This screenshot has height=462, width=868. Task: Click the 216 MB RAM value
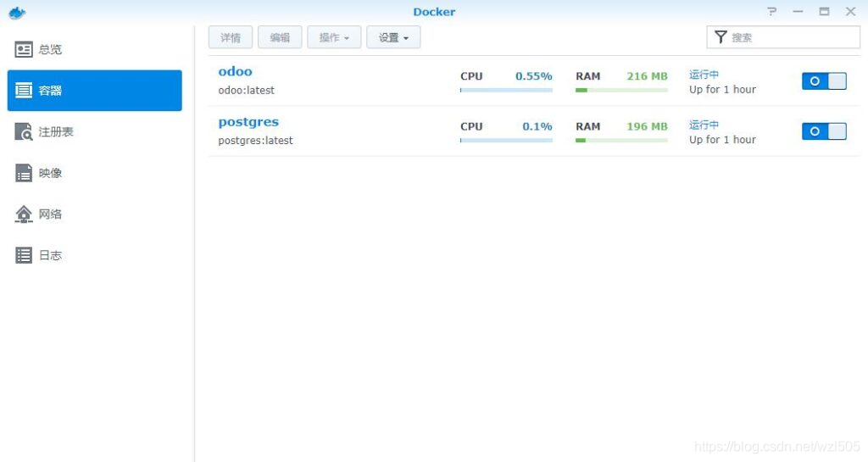coord(647,76)
